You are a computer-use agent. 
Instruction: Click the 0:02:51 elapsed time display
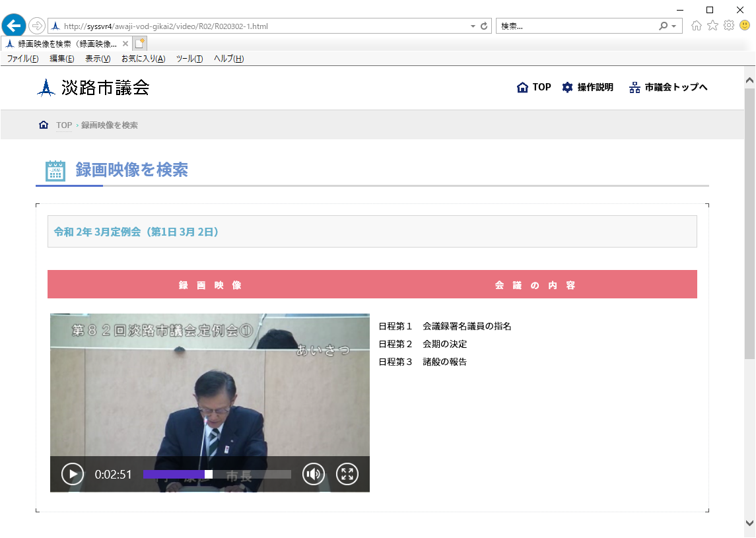[x=114, y=475]
